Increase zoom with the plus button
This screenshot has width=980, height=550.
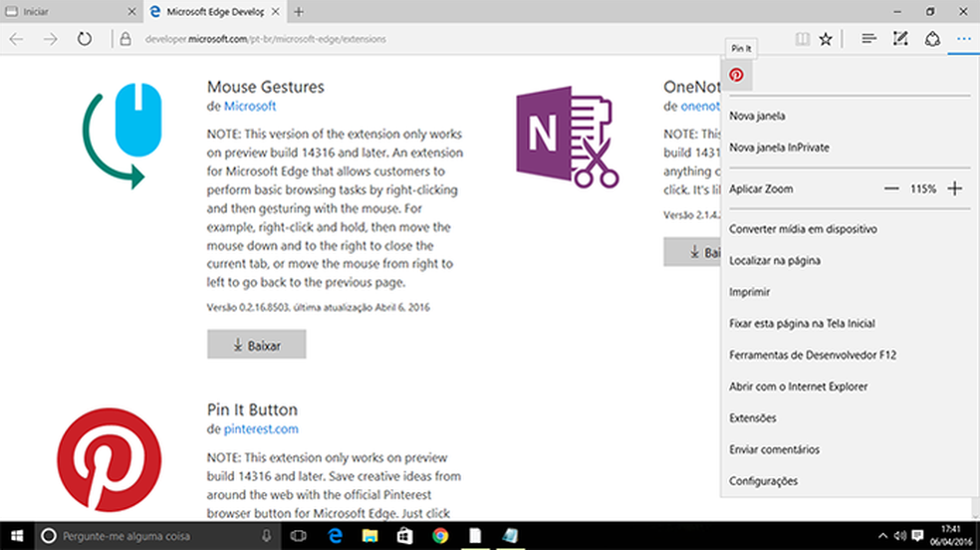(954, 188)
